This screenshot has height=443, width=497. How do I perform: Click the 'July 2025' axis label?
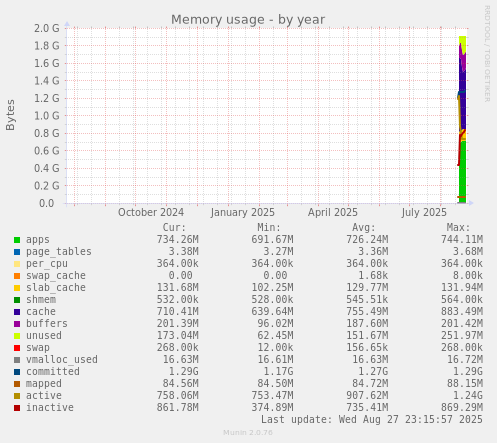[x=424, y=212]
